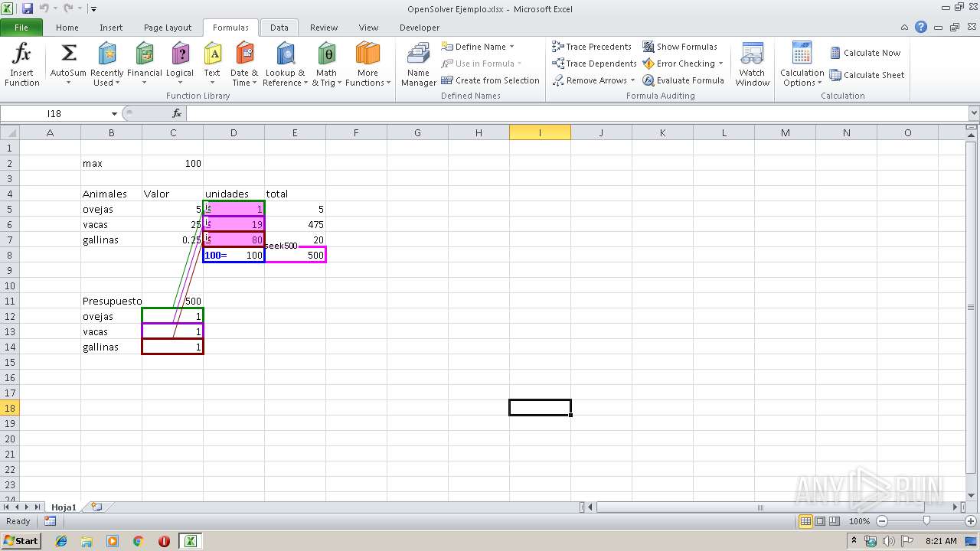Viewport: 980px width, 551px height.
Task: Toggle Show Formulas
Action: coord(680,47)
